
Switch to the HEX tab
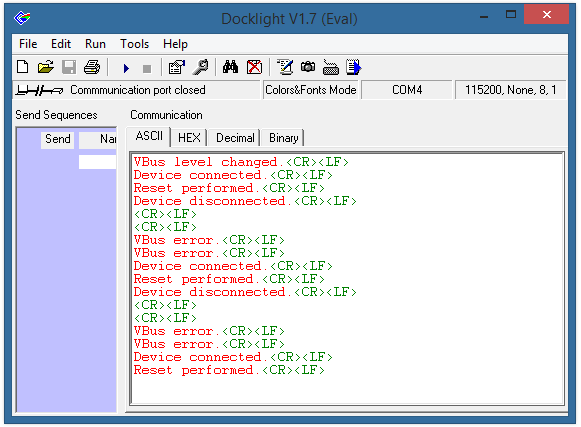coord(189,138)
